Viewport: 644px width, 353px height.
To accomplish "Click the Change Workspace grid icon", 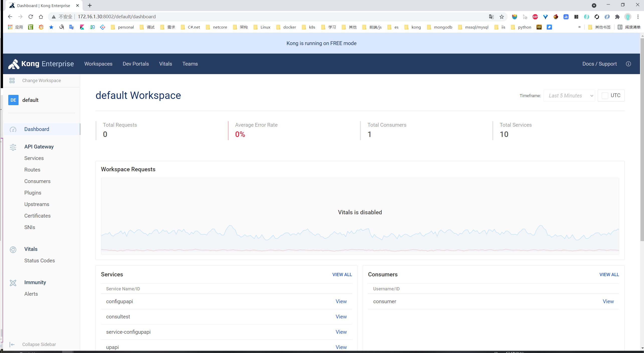I will coord(12,80).
